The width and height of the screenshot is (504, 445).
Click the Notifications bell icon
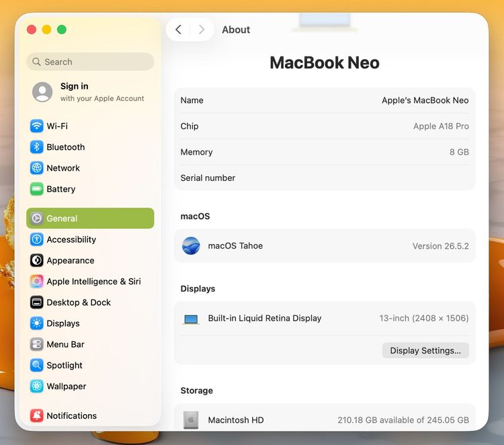tap(37, 415)
